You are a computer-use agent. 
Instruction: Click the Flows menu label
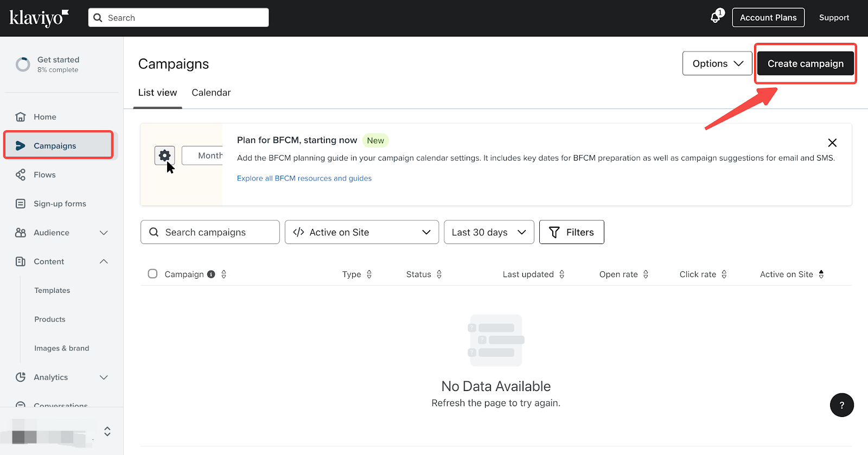pos(44,175)
